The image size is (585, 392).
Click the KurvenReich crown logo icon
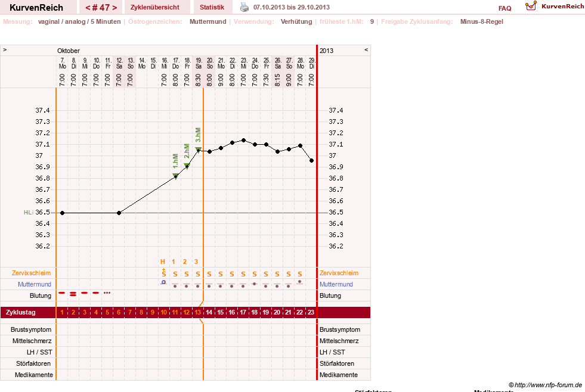531,6
